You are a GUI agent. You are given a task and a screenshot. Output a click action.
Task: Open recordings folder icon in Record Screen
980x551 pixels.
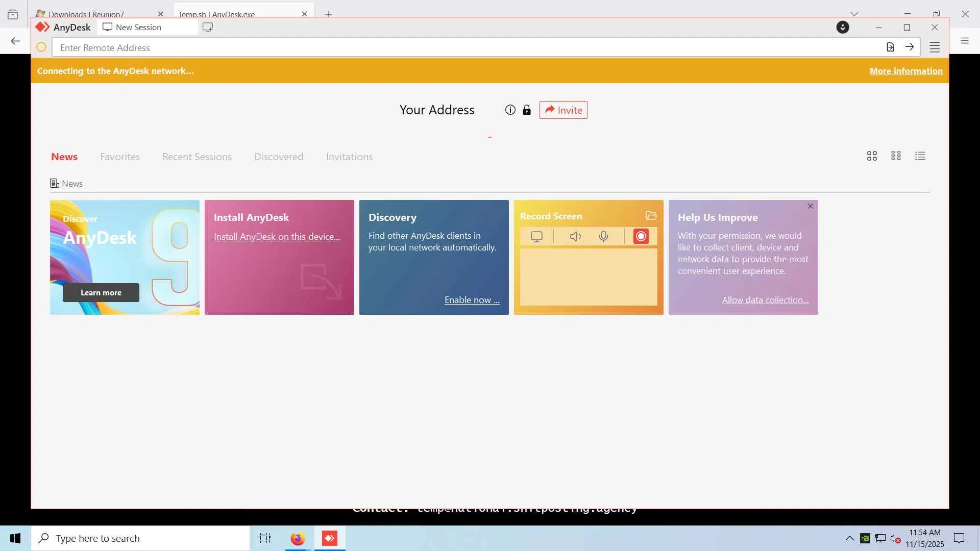click(x=651, y=216)
